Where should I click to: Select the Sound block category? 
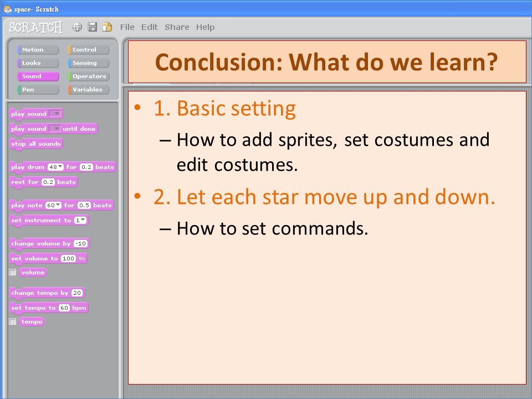pyautogui.click(x=38, y=76)
